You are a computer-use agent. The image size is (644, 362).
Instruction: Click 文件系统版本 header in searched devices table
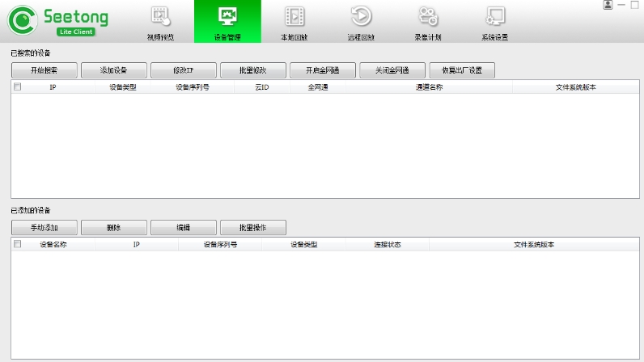click(576, 87)
